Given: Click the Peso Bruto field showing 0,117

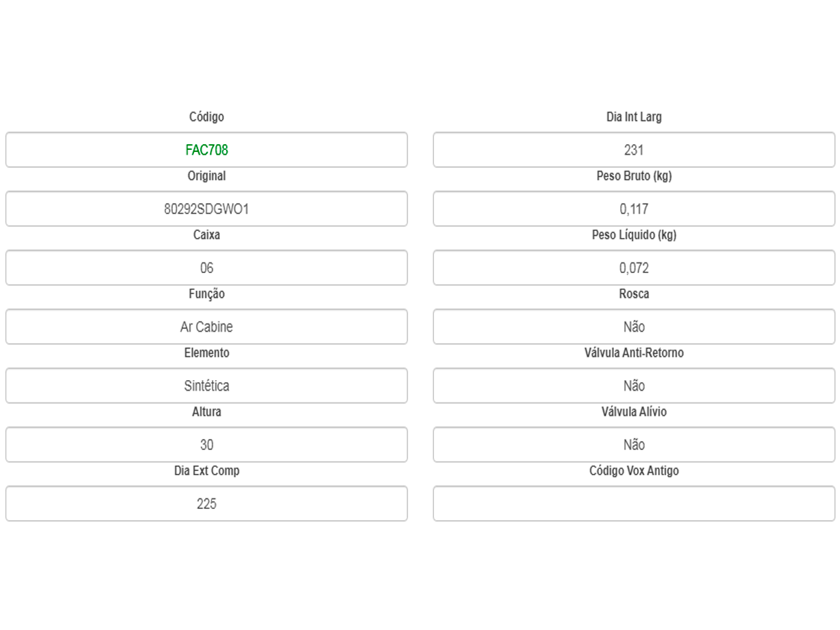Looking at the screenshot, I should coord(633,209).
